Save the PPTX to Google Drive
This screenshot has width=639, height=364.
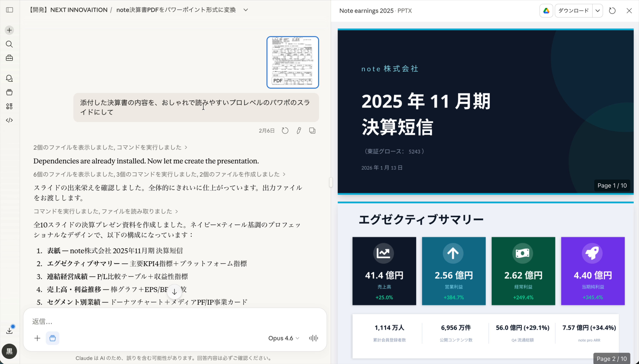(546, 11)
